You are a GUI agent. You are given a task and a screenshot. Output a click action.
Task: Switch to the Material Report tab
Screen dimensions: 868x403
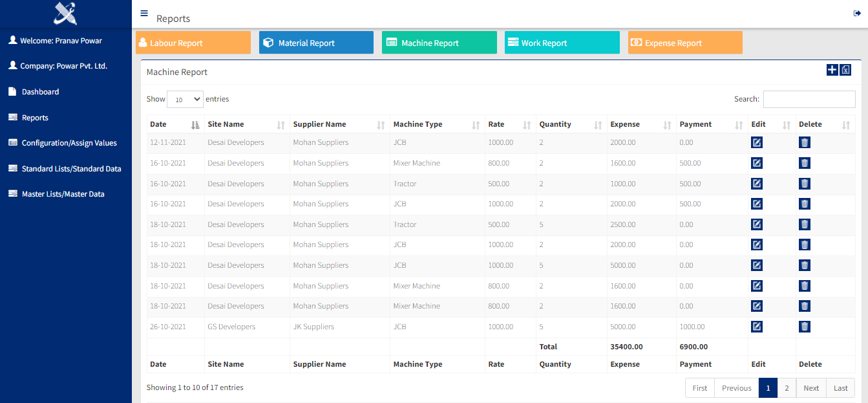pos(316,43)
